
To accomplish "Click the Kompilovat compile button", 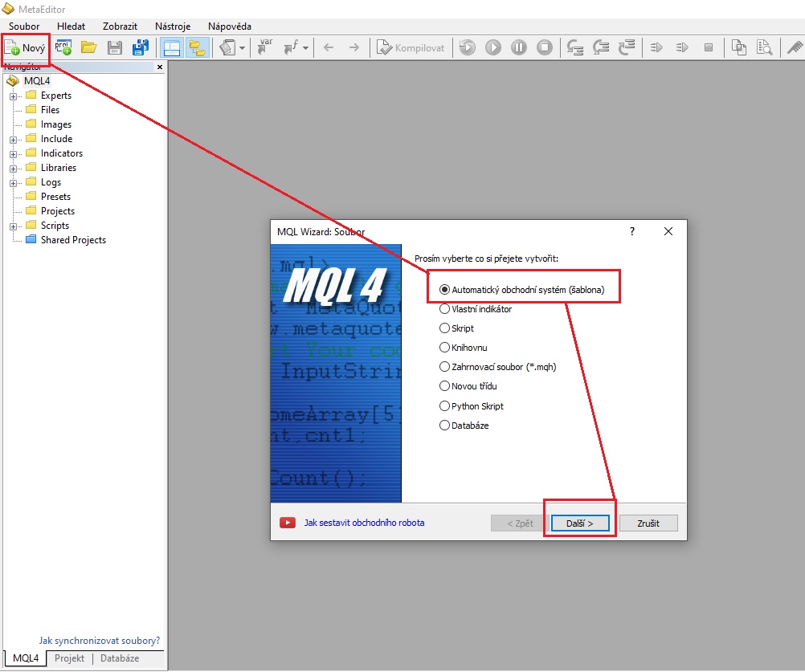I will pyautogui.click(x=411, y=48).
